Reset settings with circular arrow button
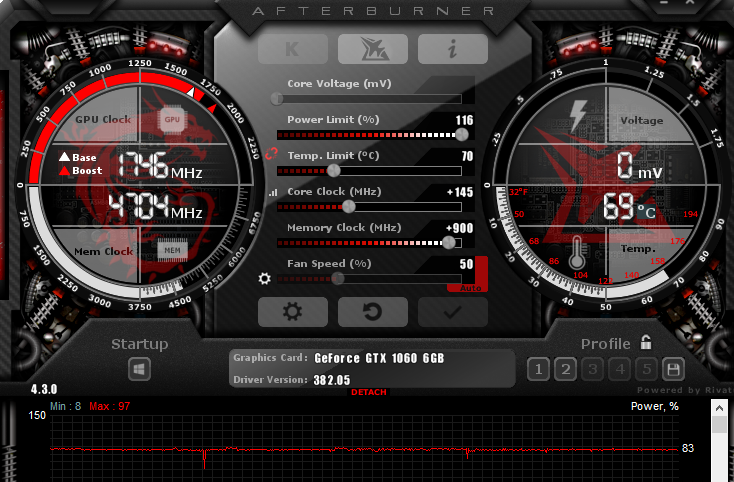Viewport: 734px width, 482px height. (373, 312)
